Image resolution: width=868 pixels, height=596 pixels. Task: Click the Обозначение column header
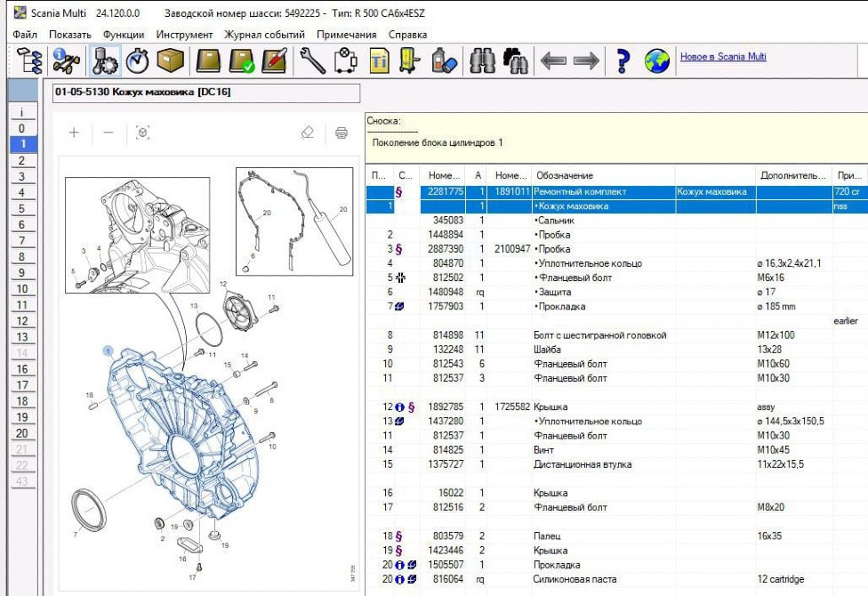click(564, 175)
